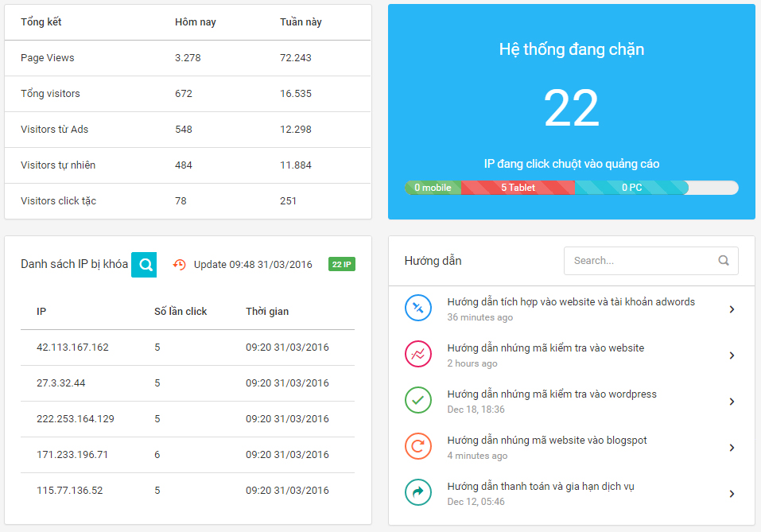
Task: Click the 'IP' column header
Action: tap(41, 312)
